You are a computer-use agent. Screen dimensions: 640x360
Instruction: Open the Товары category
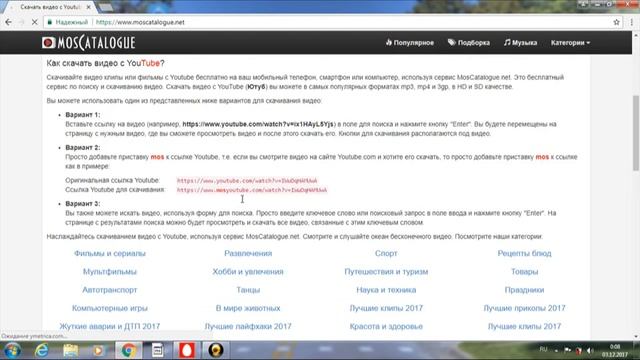point(524,272)
